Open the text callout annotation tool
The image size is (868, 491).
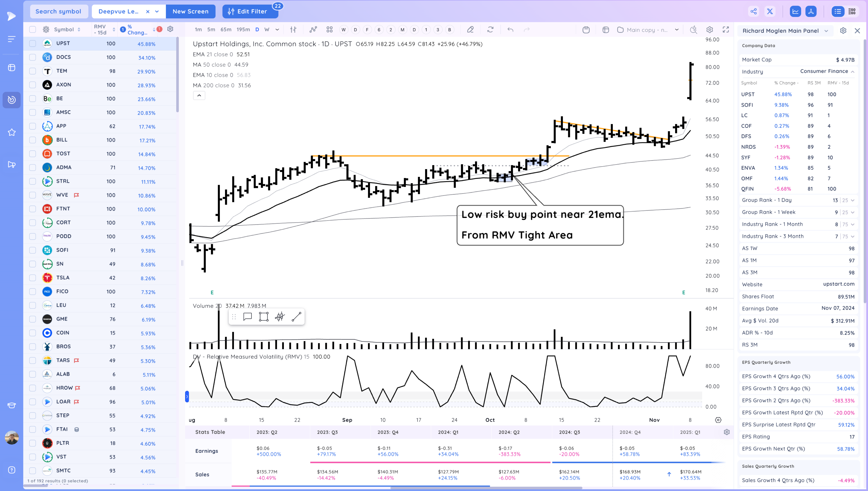(x=247, y=317)
